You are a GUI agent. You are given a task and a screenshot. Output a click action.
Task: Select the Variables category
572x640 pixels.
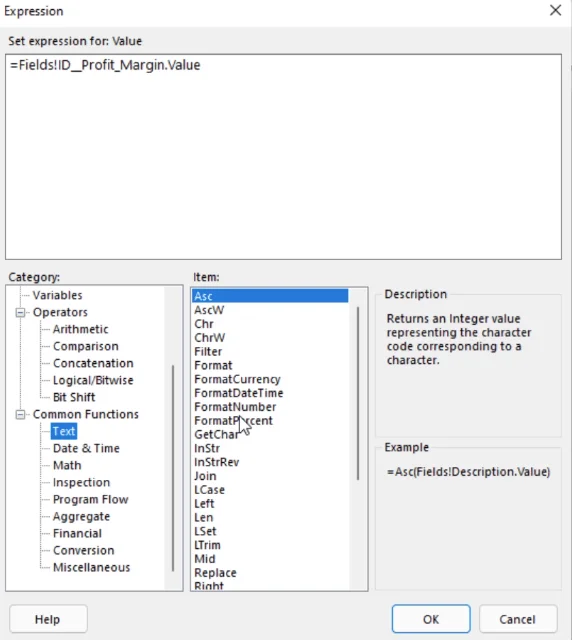pyautogui.click(x=57, y=295)
